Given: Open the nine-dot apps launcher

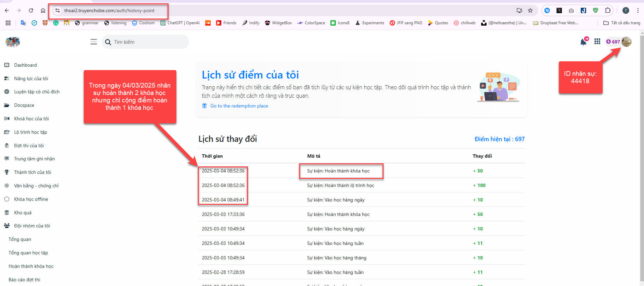Looking at the screenshot, I should (x=597, y=41).
